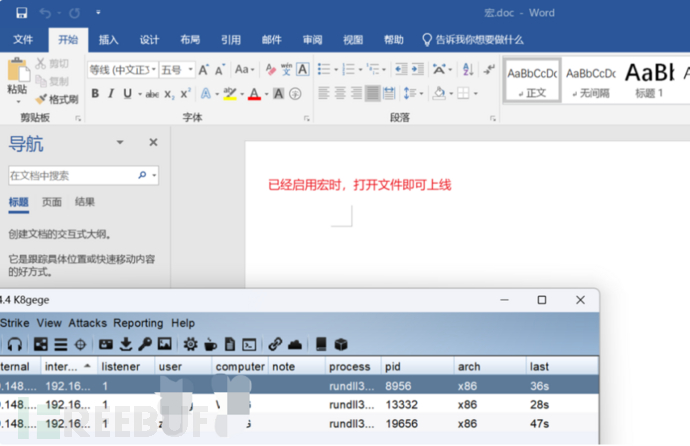Toggle superscript X² formatting
The height and width of the screenshot is (446, 690).
pos(185,94)
